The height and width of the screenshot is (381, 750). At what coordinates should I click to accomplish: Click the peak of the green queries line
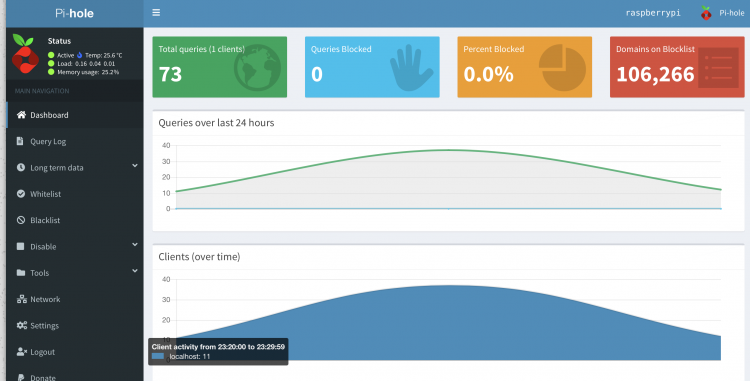point(448,150)
